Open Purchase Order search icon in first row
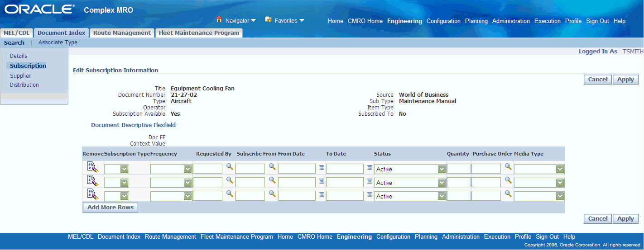The width and height of the screenshot is (644, 250). pyautogui.click(x=508, y=166)
